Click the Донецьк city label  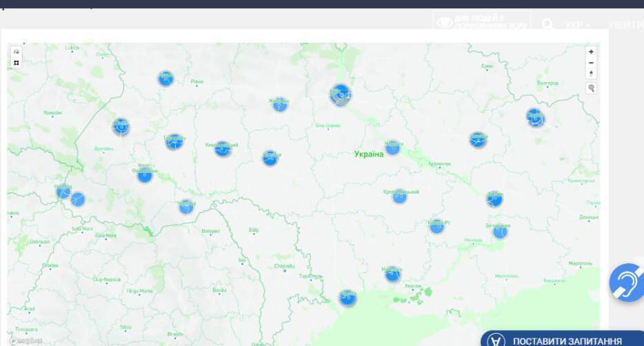pyautogui.click(x=589, y=217)
